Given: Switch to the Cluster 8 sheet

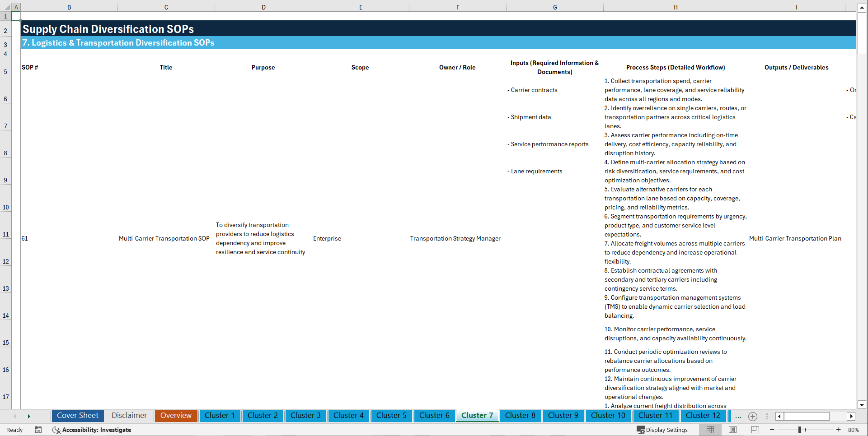Looking at the screenshot, I should (520, 416).
